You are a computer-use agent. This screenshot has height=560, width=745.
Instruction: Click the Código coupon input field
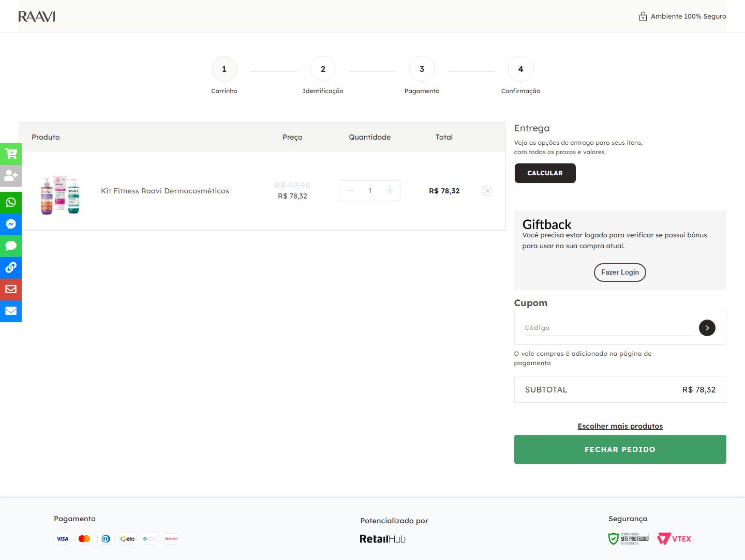(609, 328)
